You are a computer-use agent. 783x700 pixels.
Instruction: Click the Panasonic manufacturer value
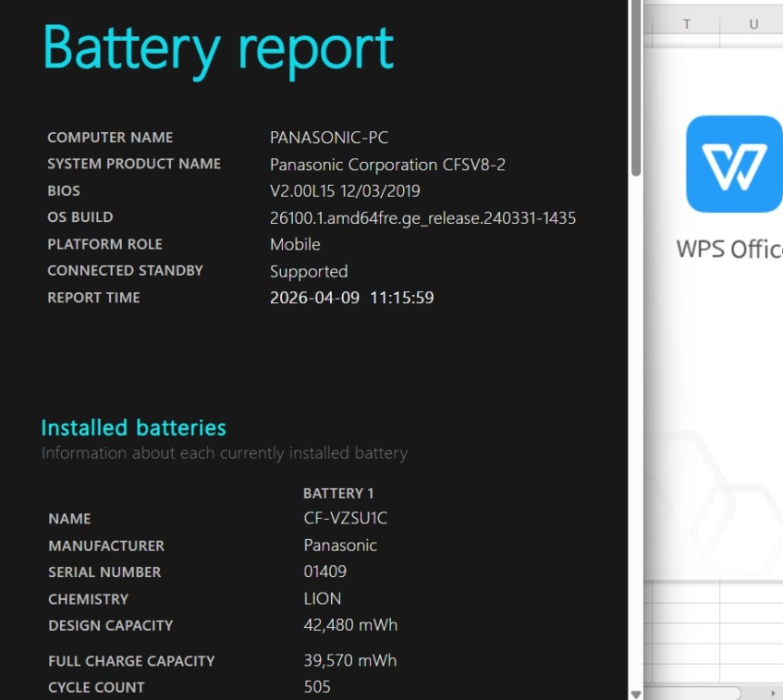tap(340, 545)
